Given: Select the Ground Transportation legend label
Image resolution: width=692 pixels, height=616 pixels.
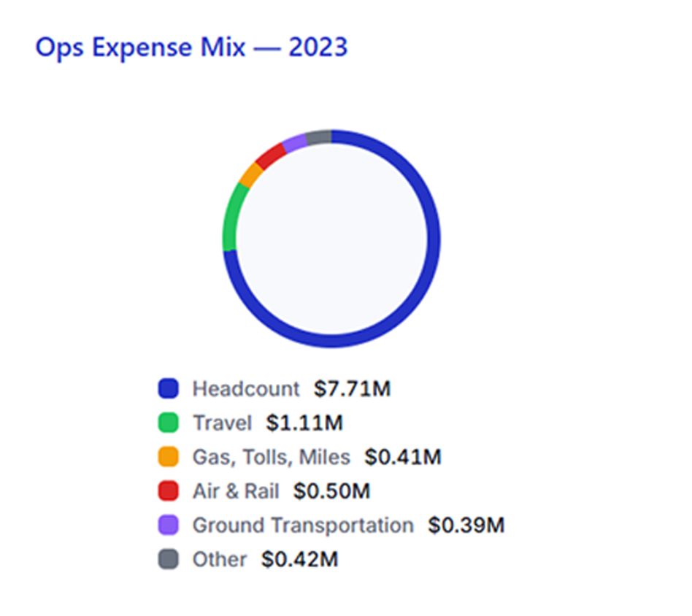Looking at the screenshot, I should click(302, 525).
